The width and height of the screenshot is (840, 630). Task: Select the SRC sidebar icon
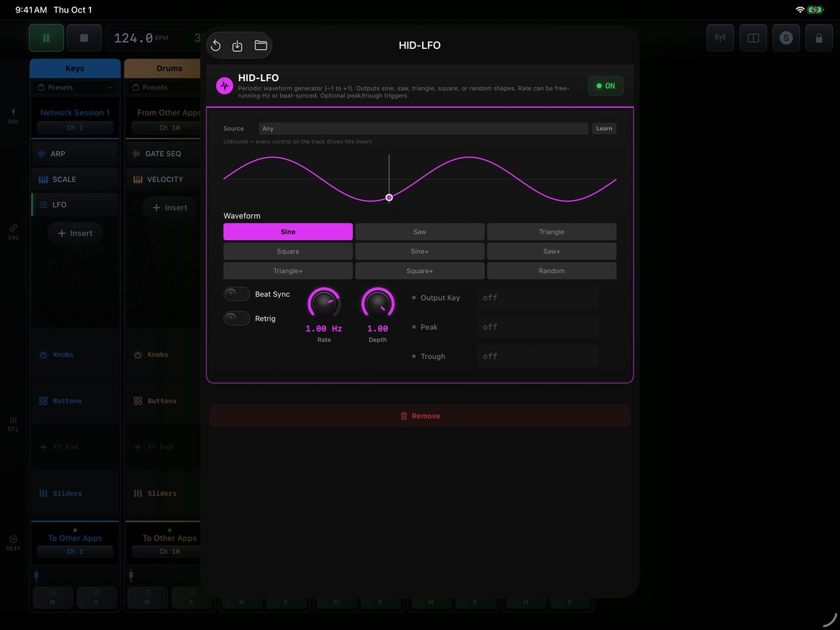click(x=13, y=116)
